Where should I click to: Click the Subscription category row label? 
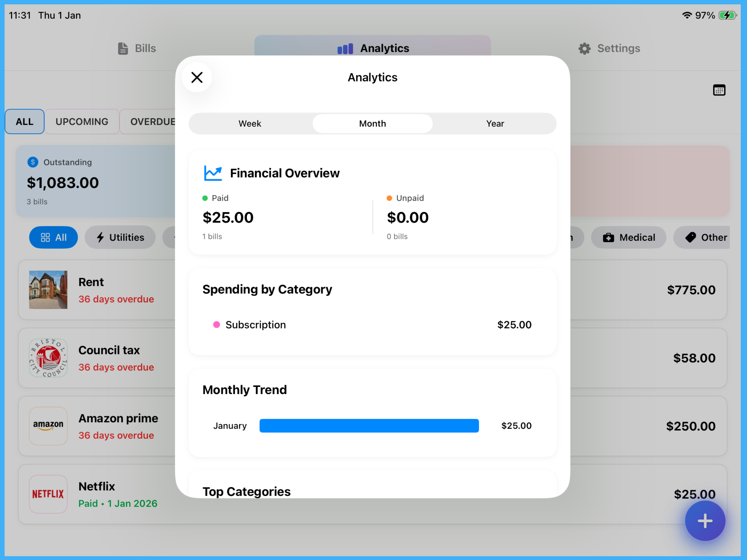point(256,325)
